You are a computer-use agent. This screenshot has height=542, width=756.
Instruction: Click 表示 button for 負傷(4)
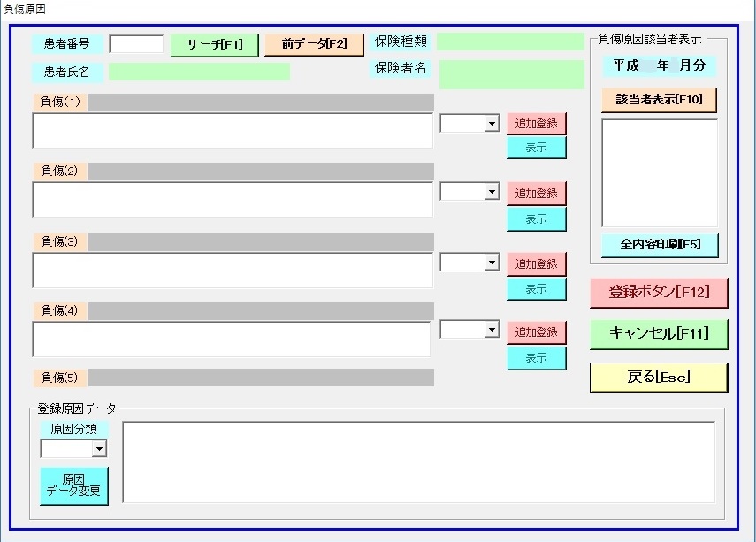pos(536,358)
